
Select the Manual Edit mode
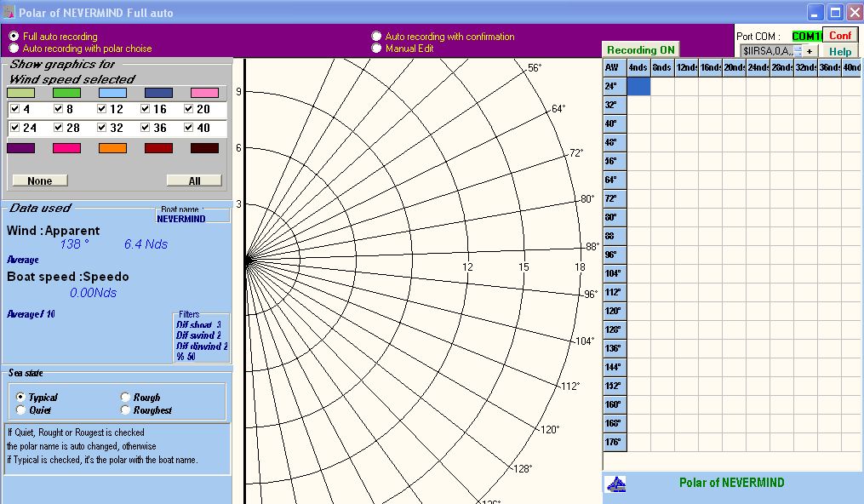click(x=376, y=48)
